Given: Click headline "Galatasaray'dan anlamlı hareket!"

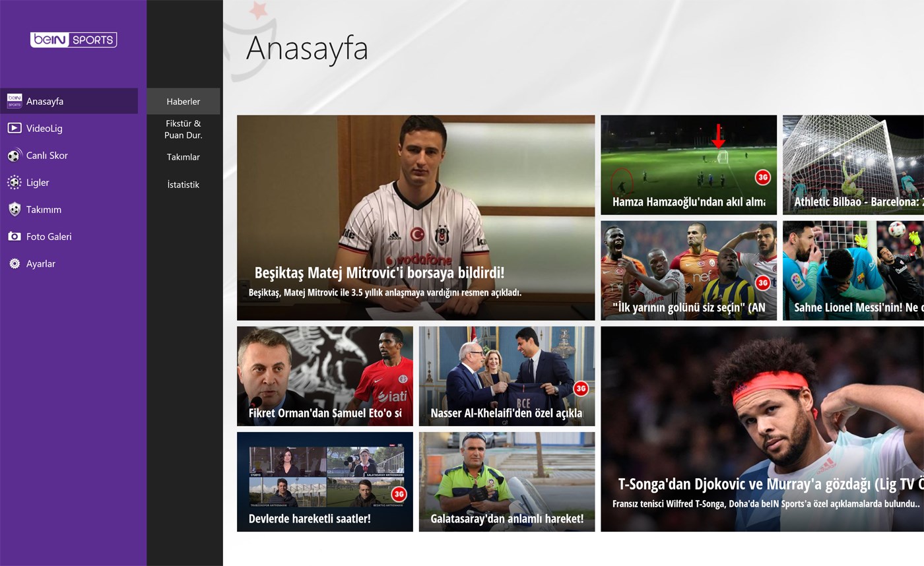Looking at the screenshot, I should coord(507,519).
